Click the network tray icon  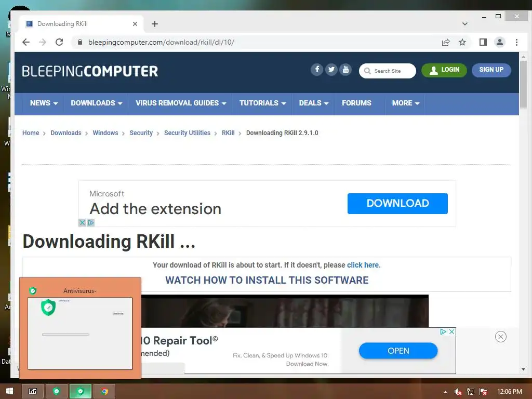point(470,392)
